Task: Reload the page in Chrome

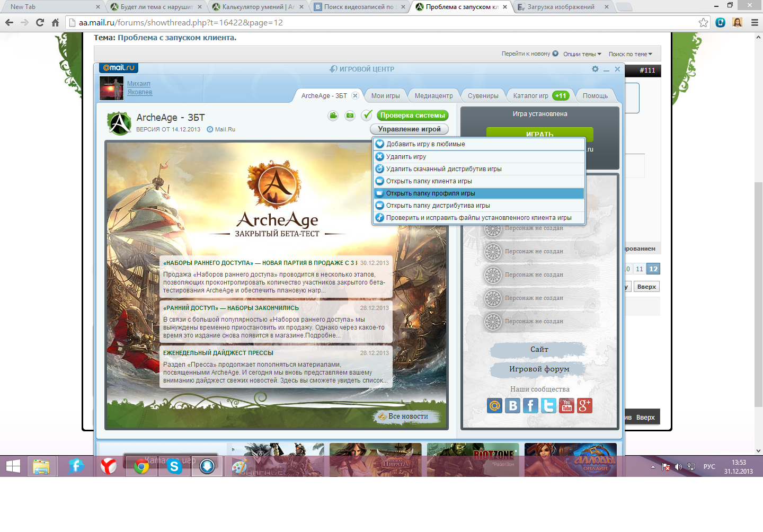Action: pyautogui.click(x=40, y=22)
